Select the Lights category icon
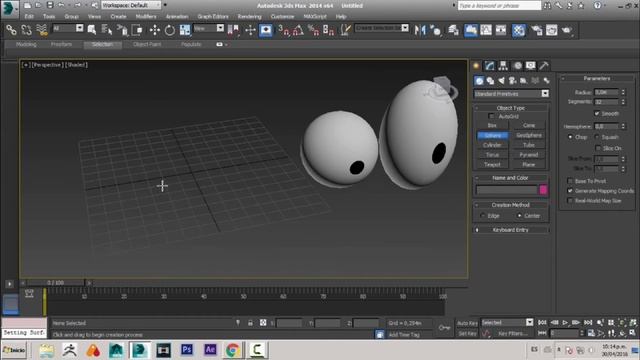The width and height of the screenshot is (640, 360). click(501, 81)
